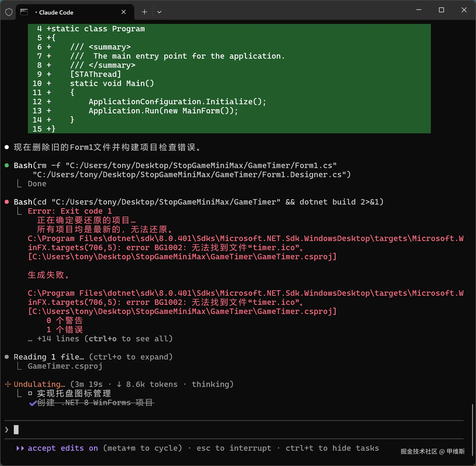Viewport: 476px width, 466px height.
Task: Open the tab profile dropdown chevron
Action: (159, 12)
